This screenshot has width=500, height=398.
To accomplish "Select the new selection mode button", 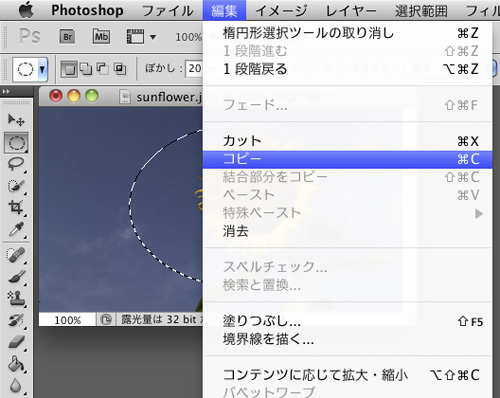I will 69,69.
